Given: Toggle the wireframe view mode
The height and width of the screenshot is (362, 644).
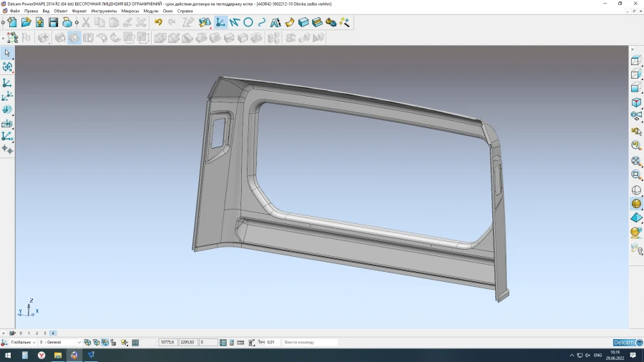Looking at the screenshot, I should coord(635,190).
